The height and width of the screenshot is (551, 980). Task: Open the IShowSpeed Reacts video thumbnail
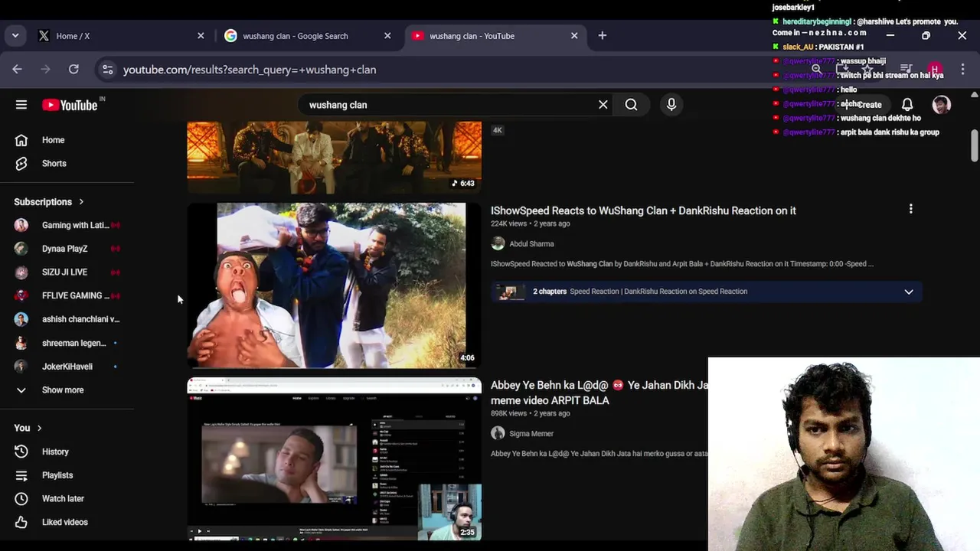coord(335,285)
